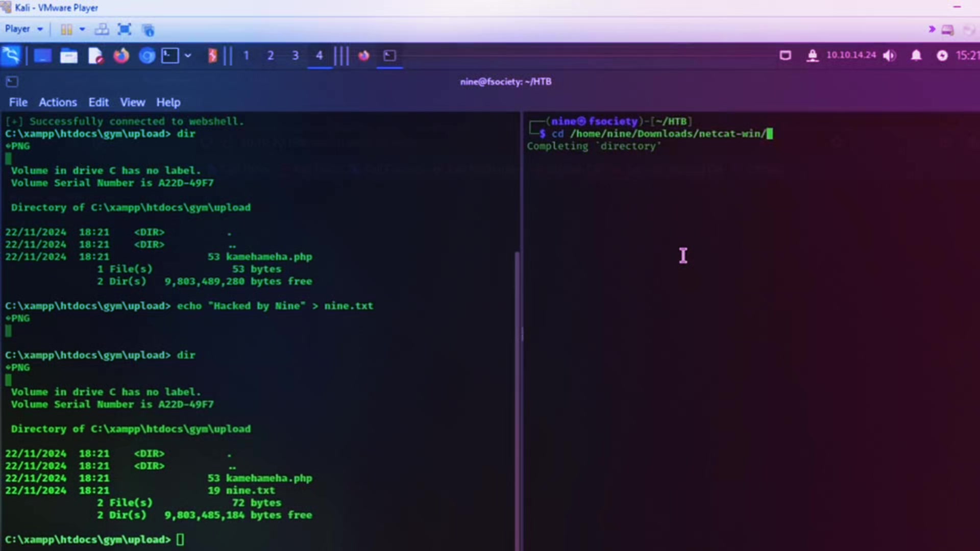Enter VMware full screen mode icon
Screen dimensions: 980x551
125,30
